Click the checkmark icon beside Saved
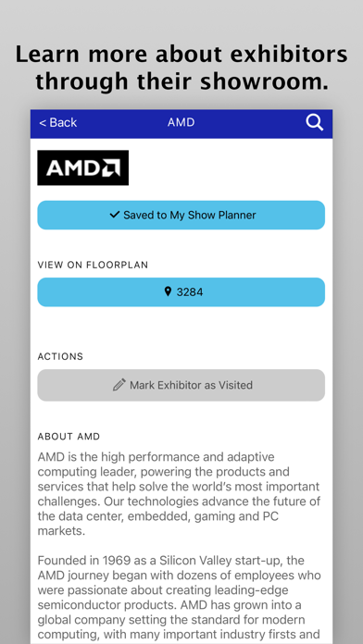This screenshot has height=644, width=363. tap(115, 215)
